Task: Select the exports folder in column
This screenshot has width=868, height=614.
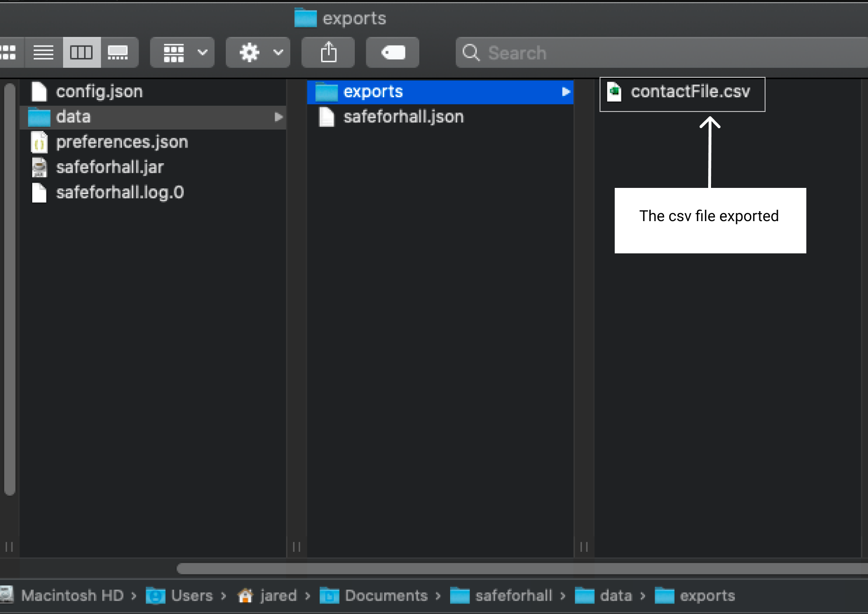Action: click(440, 92)
